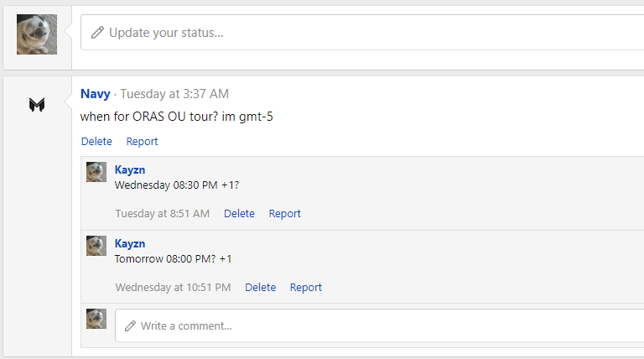The width and height of the screenshot is (644, 359).
Task: Report Navy's ORAS OU tour post
Action: tap(142, 142)
